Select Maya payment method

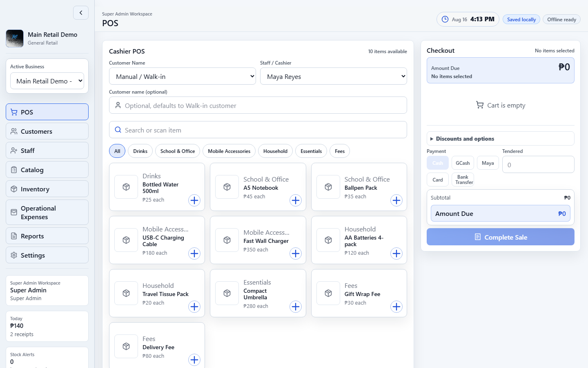pyautogui.click(x=488, y=163)
